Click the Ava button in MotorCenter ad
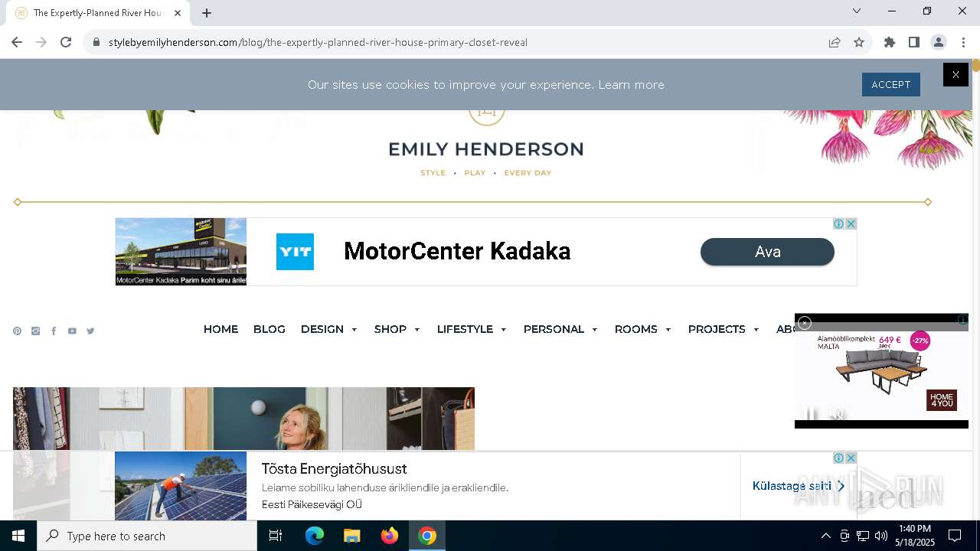The width and height of the screenshot is (980, 551). 767,252
